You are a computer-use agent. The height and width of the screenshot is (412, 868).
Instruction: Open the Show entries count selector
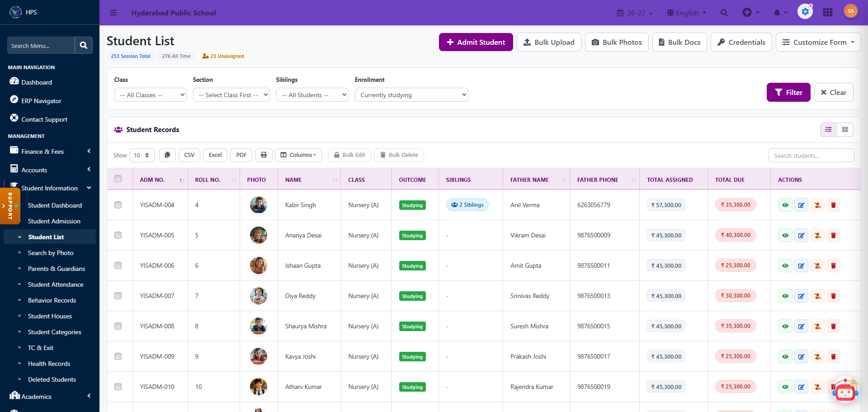click(x=142, y=155)
